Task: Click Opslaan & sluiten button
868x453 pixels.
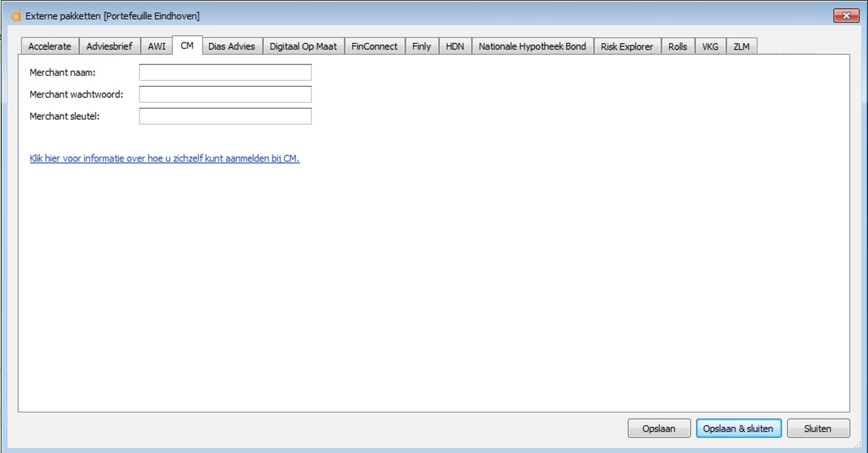Action: pos(739,428)
